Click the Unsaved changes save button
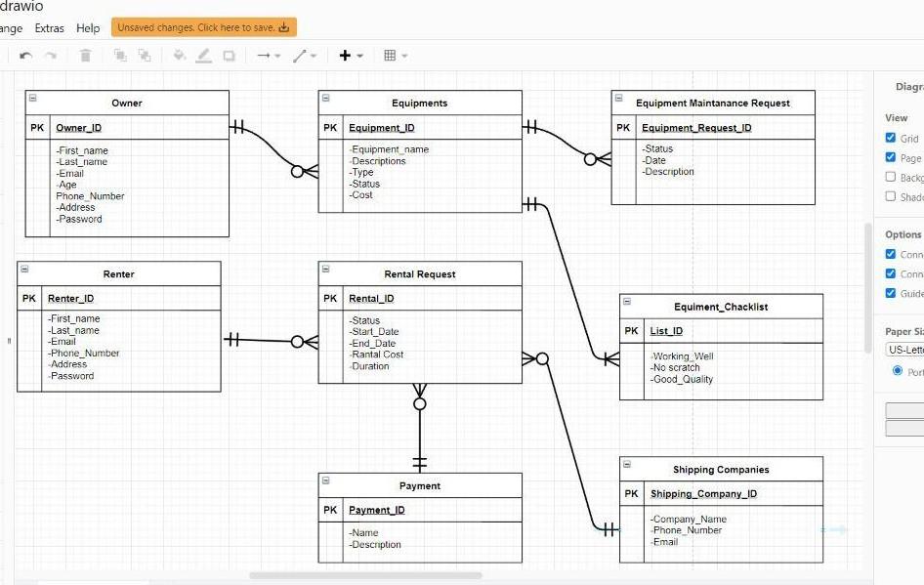This screenshot has height=585, width=924. pyautogui.click(x=202, y=26)
